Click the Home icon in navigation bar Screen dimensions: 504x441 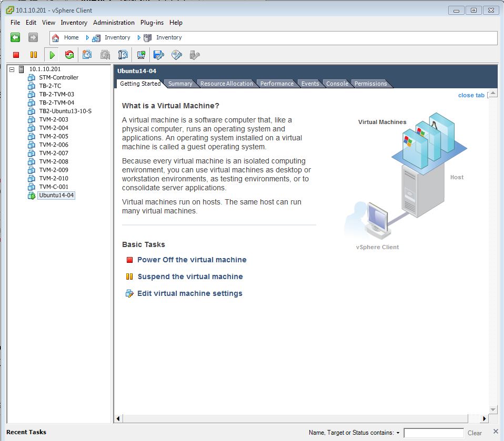[55, 37]
